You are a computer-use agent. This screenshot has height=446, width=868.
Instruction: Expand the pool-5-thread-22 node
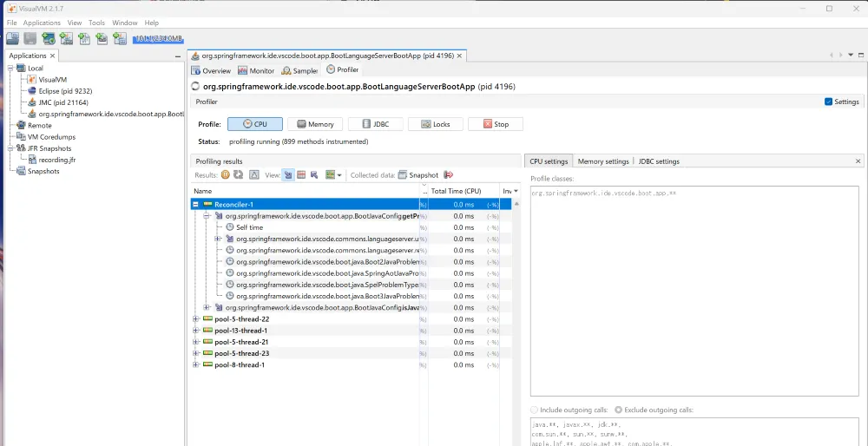195,319
